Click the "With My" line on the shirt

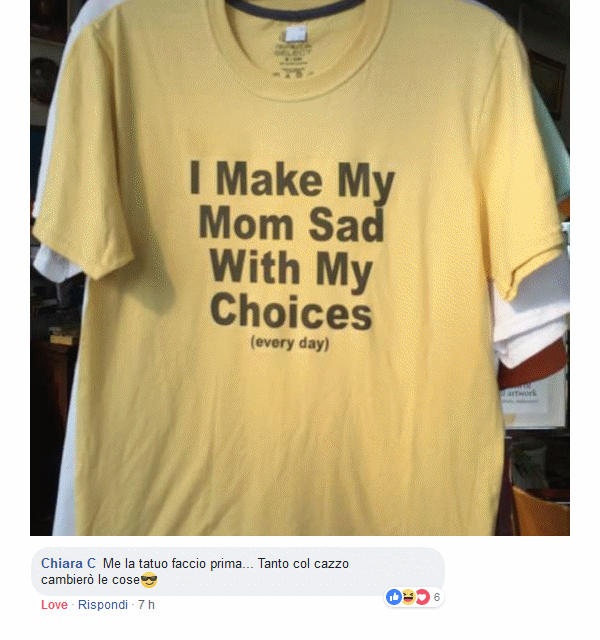point(291,269)
